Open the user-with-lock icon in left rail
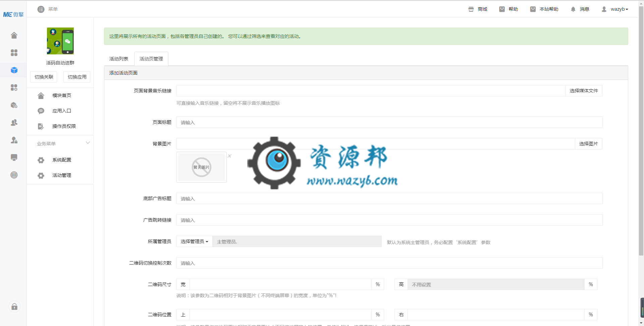The height and width of the screenshot is (326, 644). tap(14, 140)
